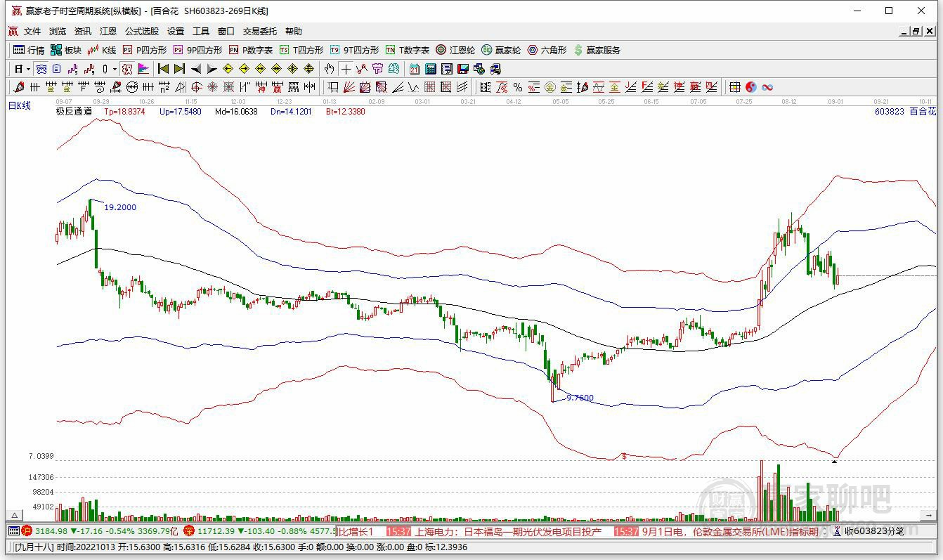
Task: Select the hand pan tool
Action: pyautogui.click(x=329, y=69)
